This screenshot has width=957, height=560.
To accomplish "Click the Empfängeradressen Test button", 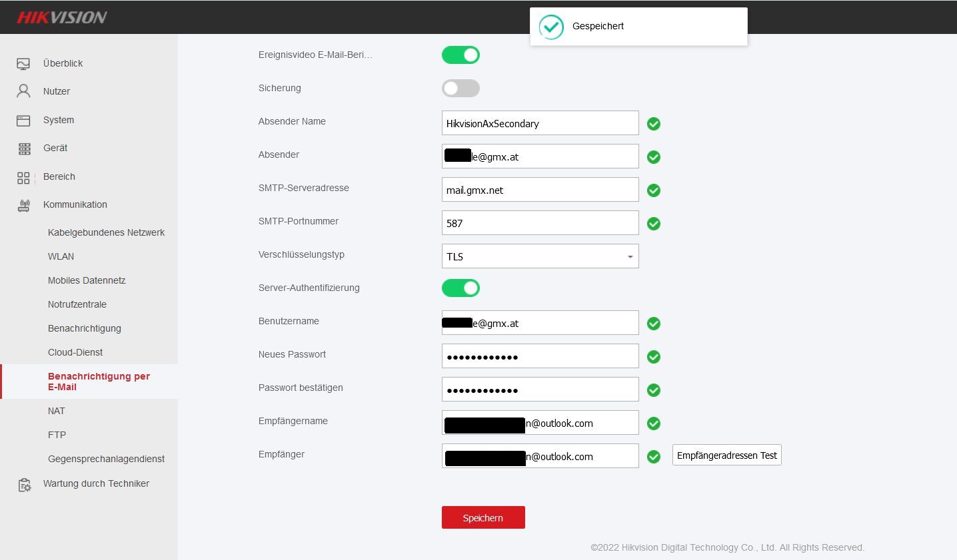I will [x=726, y=455].
